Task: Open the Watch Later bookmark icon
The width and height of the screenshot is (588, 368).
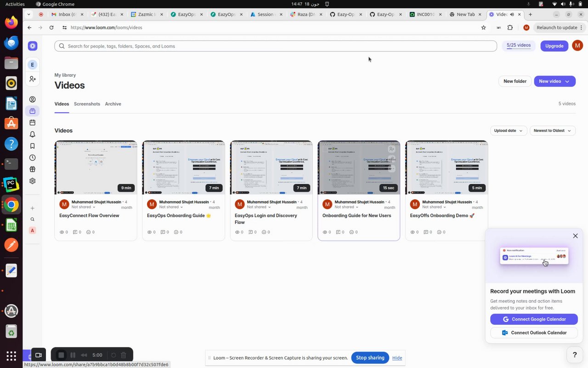Action: [x=32, y=146]
